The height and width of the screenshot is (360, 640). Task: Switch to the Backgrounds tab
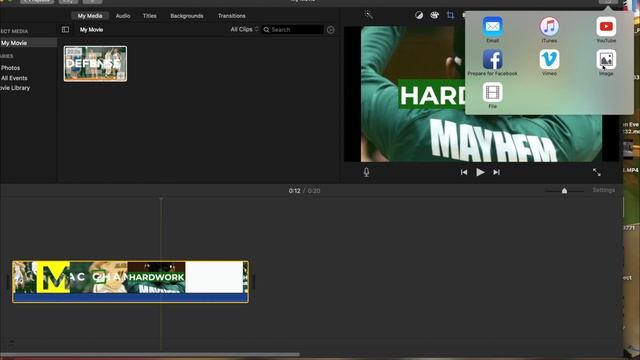point(187,16)
